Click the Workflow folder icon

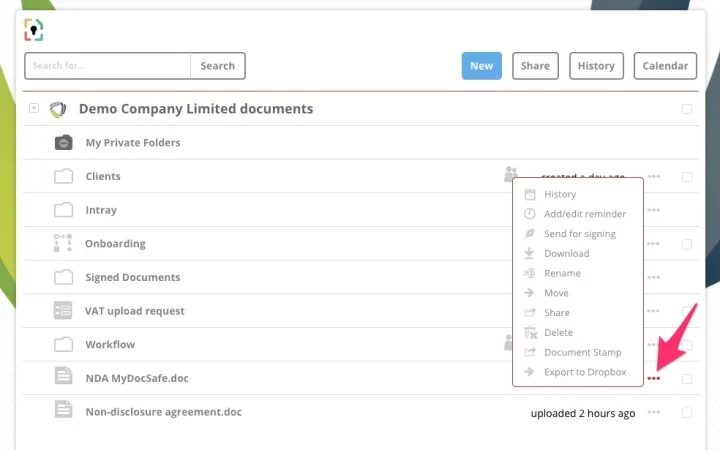(x=63, y=344)
